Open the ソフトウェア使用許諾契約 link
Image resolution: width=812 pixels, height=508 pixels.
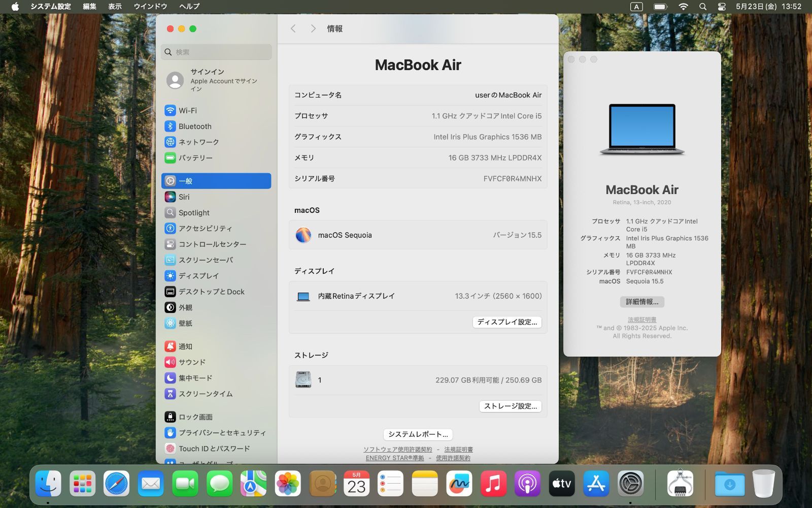(x=398, y=450)
